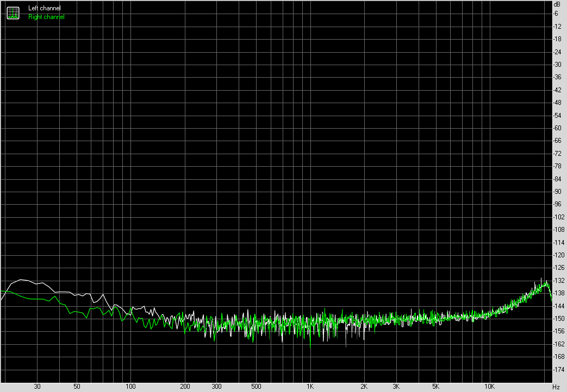
Task: Click the 1K frequency label
Action: pos(310,387)
